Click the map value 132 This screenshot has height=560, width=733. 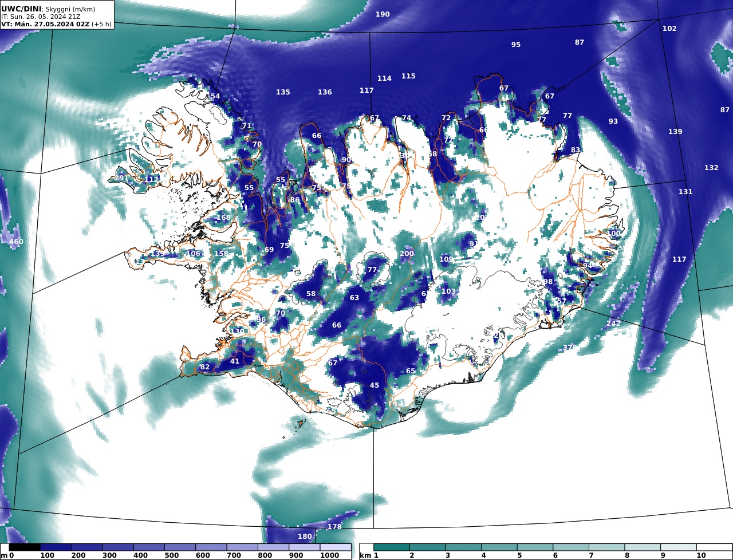pyautogui.click(x=711, y=168)
